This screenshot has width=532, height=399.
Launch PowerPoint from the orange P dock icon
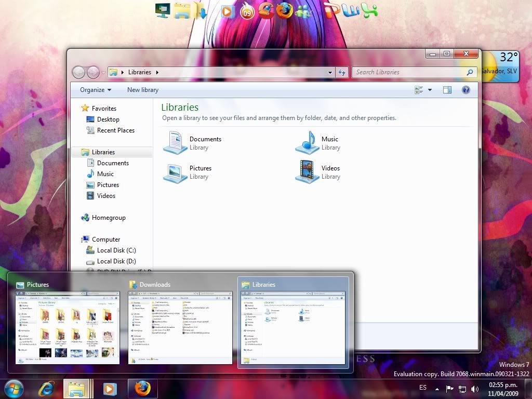pos(331,9)
